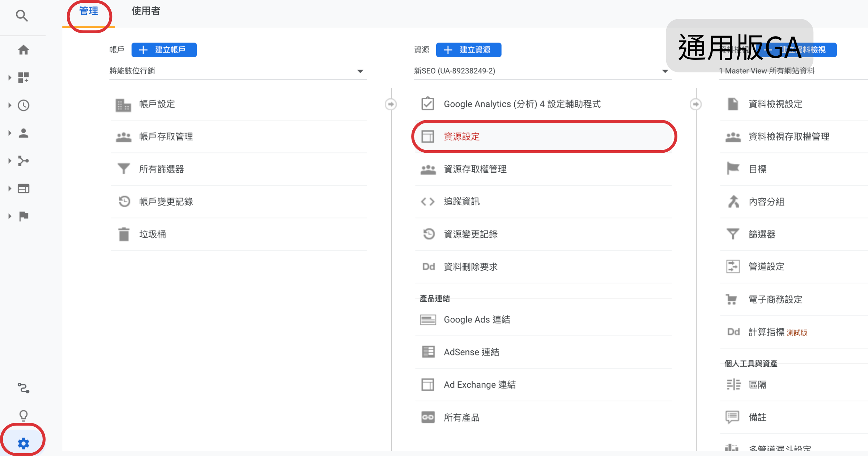Click the 建立帳戶 button
This screenshot has width=868, height=456.
[164, 50]
